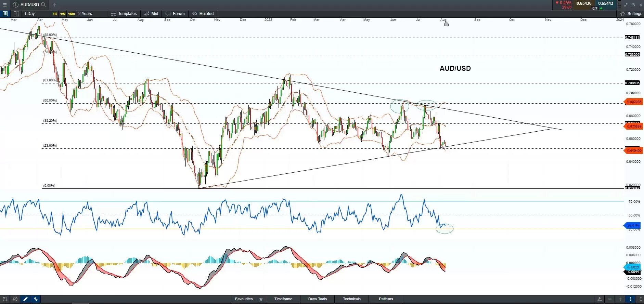Open the 2 Years range dropdown
Viewport: 644px width, 304px height.
[91, 14]
